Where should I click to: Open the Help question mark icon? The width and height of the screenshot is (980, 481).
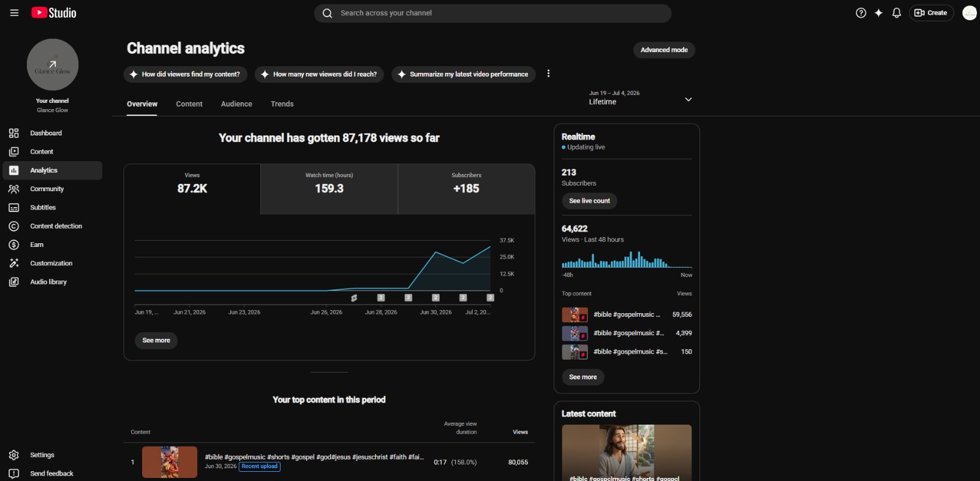tap(861, 13)
